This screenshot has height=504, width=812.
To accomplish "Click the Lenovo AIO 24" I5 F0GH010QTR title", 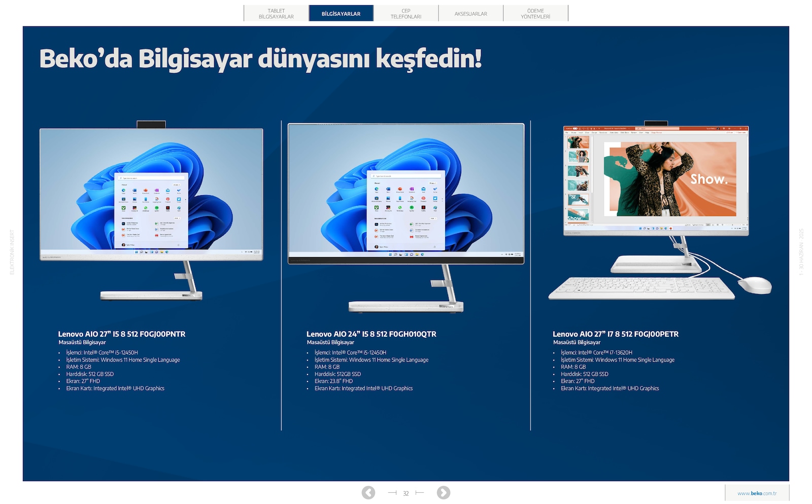I will [x=371, y=334].
